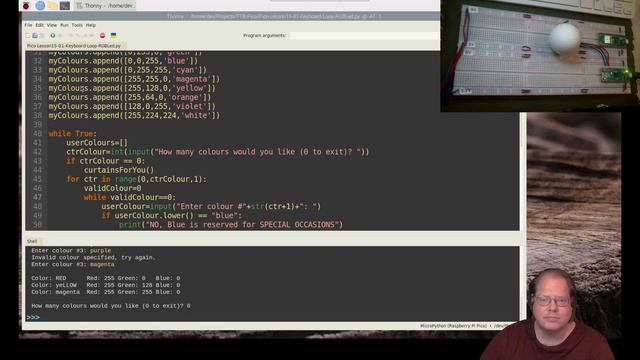Click shell line 'Invalid colour specified, try again.'
Viewport: 640px width, 360px height.
pyautogui.click(x=93, y=257)
